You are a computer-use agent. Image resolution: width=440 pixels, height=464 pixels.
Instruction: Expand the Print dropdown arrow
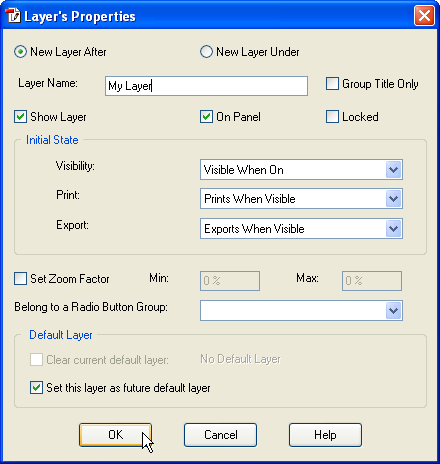[393, 199]
